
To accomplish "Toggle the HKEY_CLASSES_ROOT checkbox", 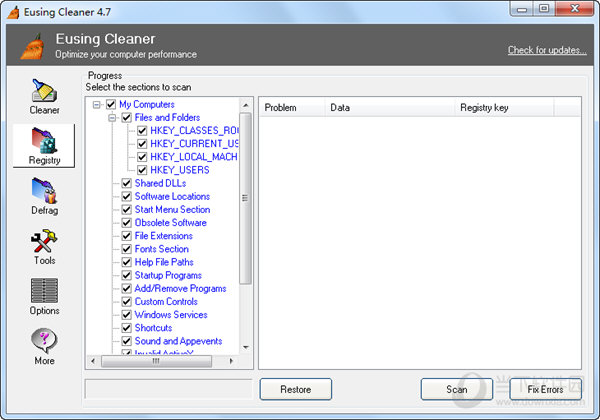I will coord(142,131).
